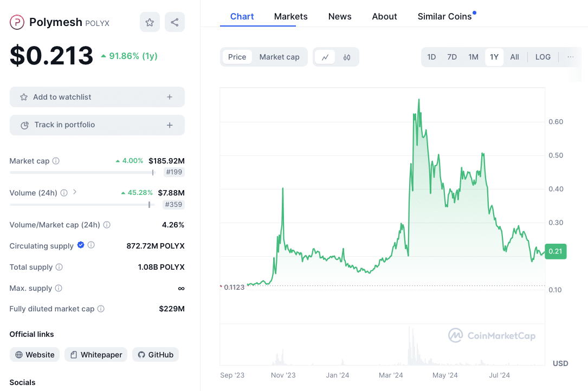This screenshot has height=391, width=588.
Task: Click the 91.86% (1y) price change
Action: [x=130, y=56]
